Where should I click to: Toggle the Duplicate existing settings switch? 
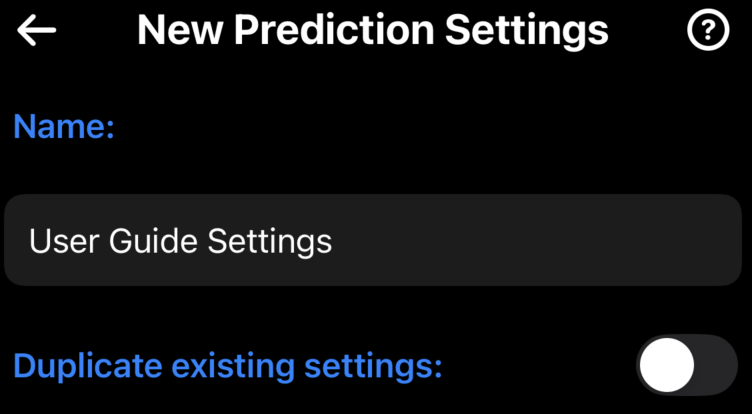(x=686, y=365)
